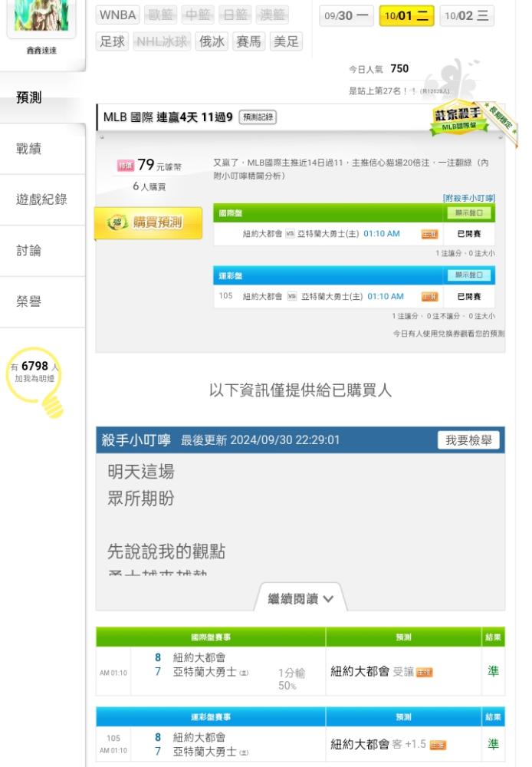Select the 10/02 三 date
532x767 pixels.
click(x=467, y=15)
